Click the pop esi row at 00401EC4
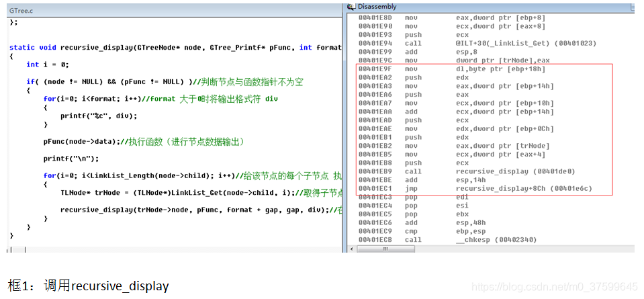Viewport: 644px width, 299px height. click(x=414, y=206)
